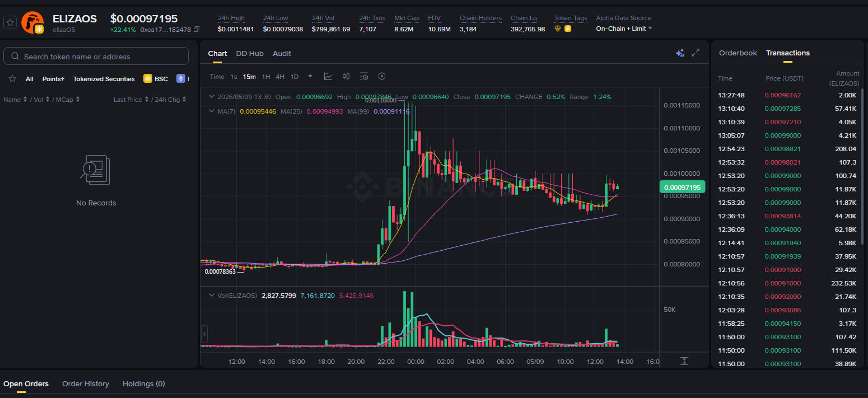
Task: Open the chart indicator settings icon
Action: coord(364,76)
